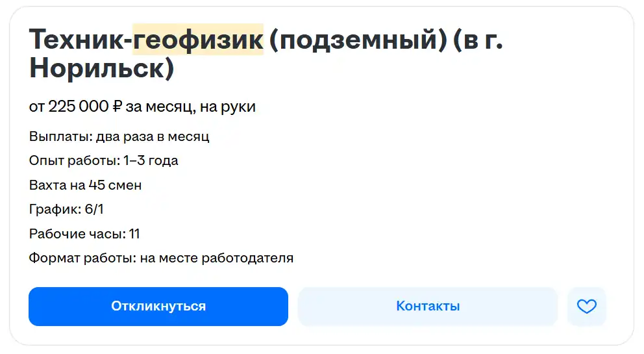Open Контакты for this vacancy
Image resolution: width=644 pixels, height=354 pixels.
pyautogui.click(x=428, y=307)
